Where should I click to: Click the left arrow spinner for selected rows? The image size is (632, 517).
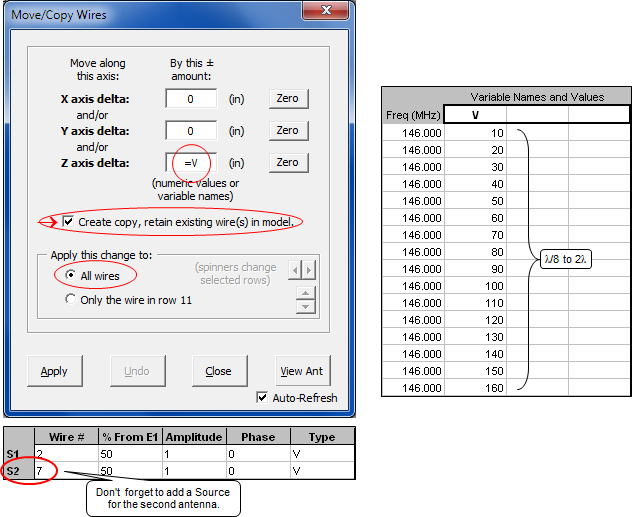coord(294,270)
